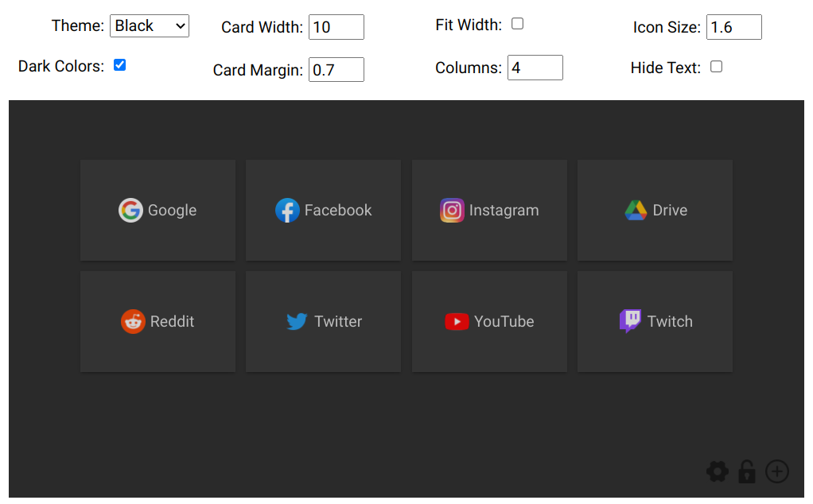Image resolution: width=813 pixels, height=504 pixels.
Task: Click the Facebook card text label
Action: pyautogui.click(x=338, y=211)
